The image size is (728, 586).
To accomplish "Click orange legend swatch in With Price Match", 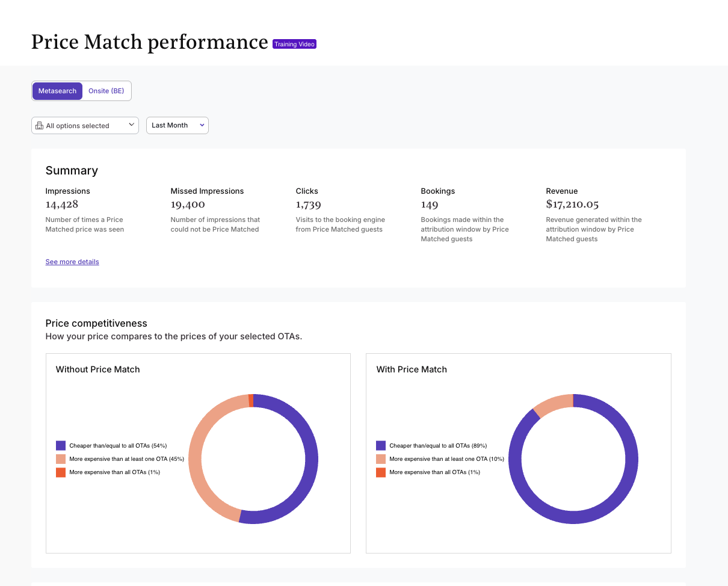I will 381,472.
